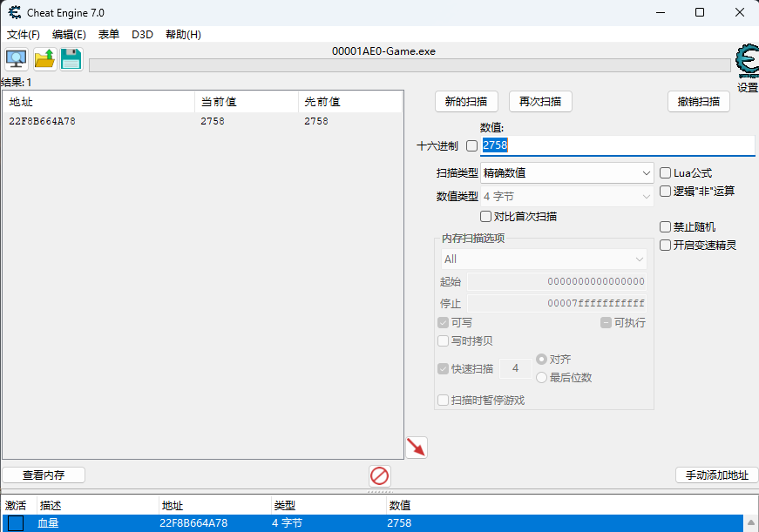Image resolution: width=759 pixels, height=532 pixels.
Task: Enable the 逻辑"非"运算 checkbox
Action: click(665, 191)
